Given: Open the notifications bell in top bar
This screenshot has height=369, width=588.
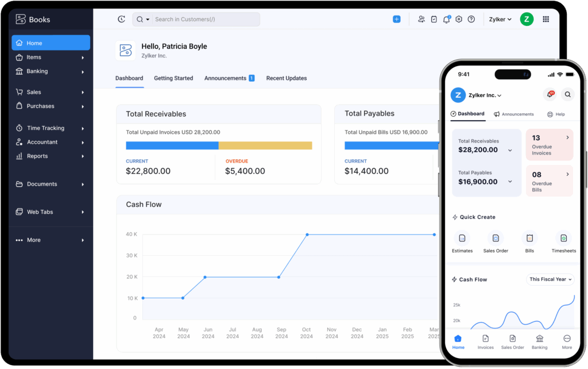Looking at the screenshot, I should (446, 20).
